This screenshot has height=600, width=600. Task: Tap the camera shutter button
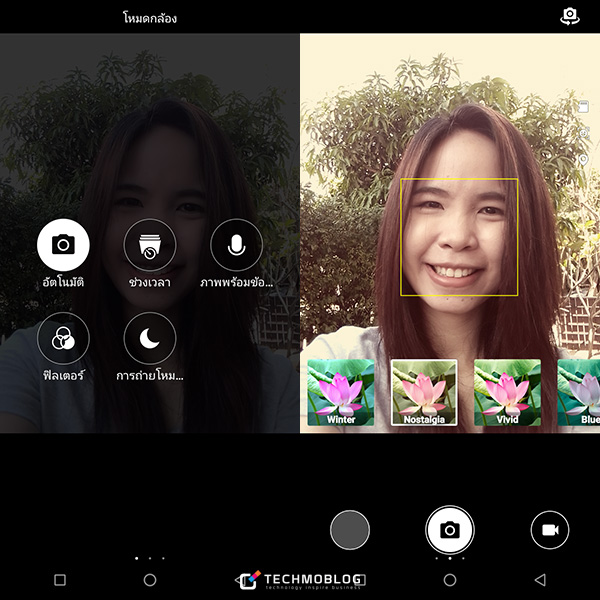coord(450,530)
